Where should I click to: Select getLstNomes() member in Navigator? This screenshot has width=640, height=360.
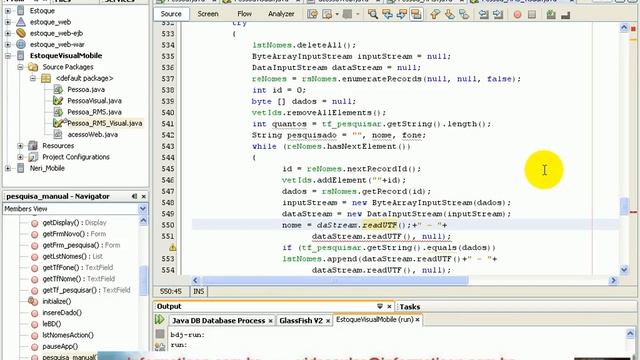pyautogui.click(x=73, y=256)
